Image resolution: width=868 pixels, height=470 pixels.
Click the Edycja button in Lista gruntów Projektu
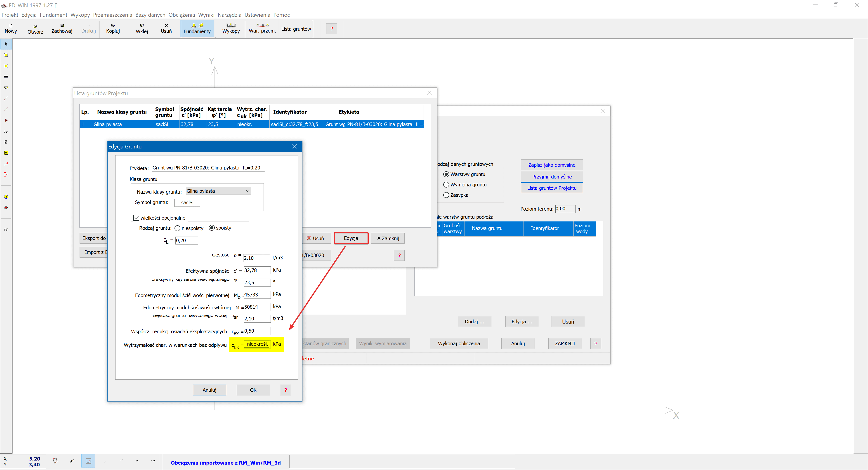point(351,238)
